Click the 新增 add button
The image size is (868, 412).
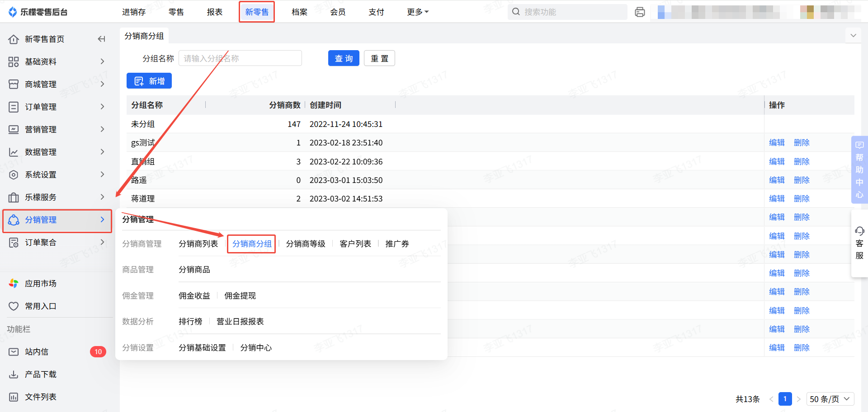point(149,81)
